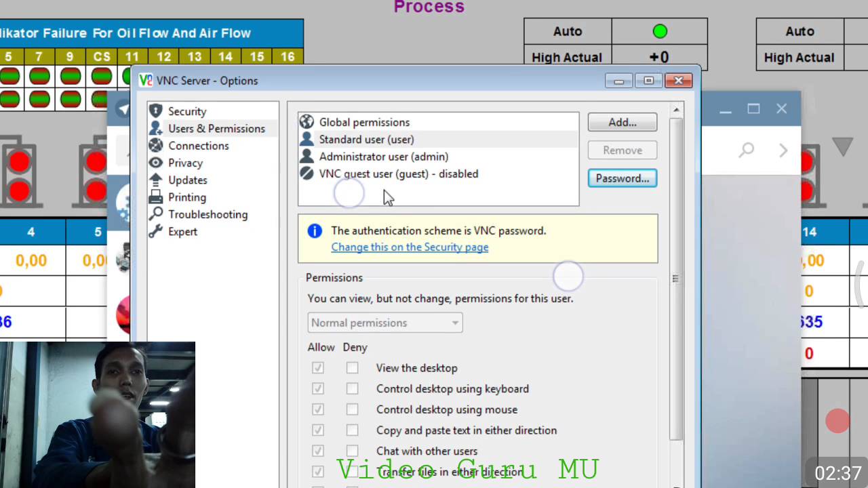This screenshot has height=488, width=868.
Task: Maximize the background window behind the dialog
Action: click(753, 108)
